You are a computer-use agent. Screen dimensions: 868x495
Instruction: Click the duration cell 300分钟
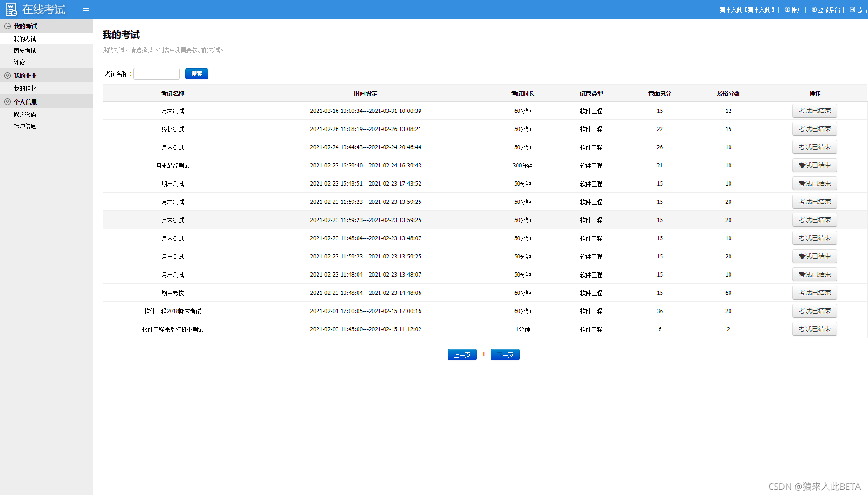click(x=523, y=166)
